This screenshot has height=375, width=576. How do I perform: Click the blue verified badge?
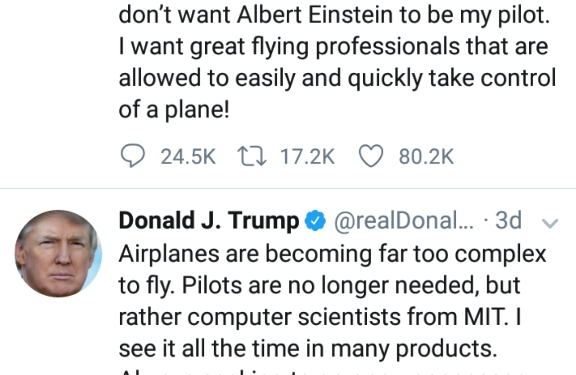(315, 221)
